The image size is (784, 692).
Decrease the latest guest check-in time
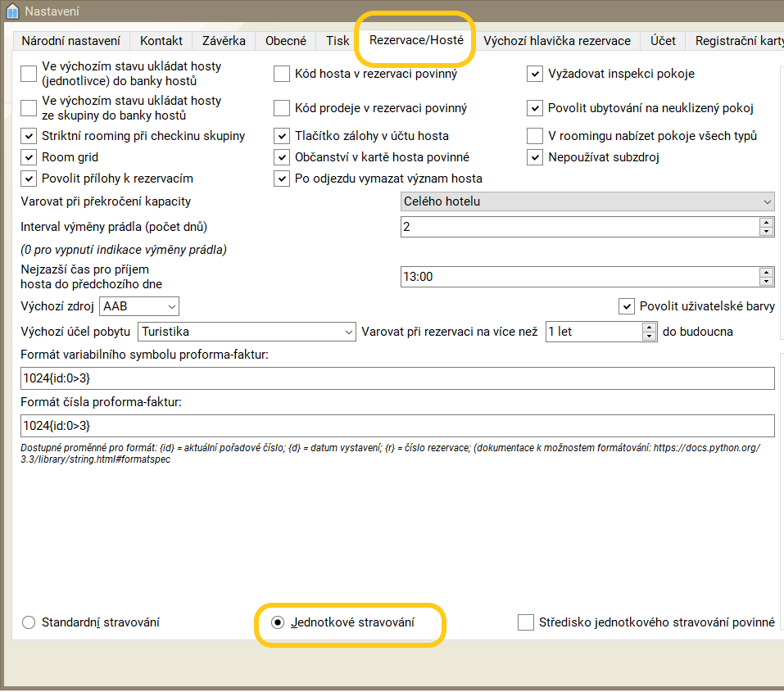766,282
